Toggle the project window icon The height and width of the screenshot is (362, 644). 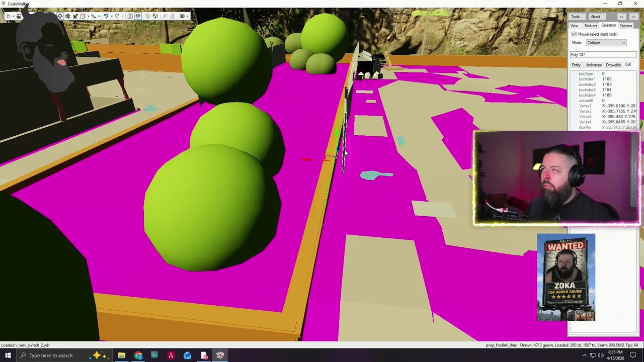pos(138,16)
